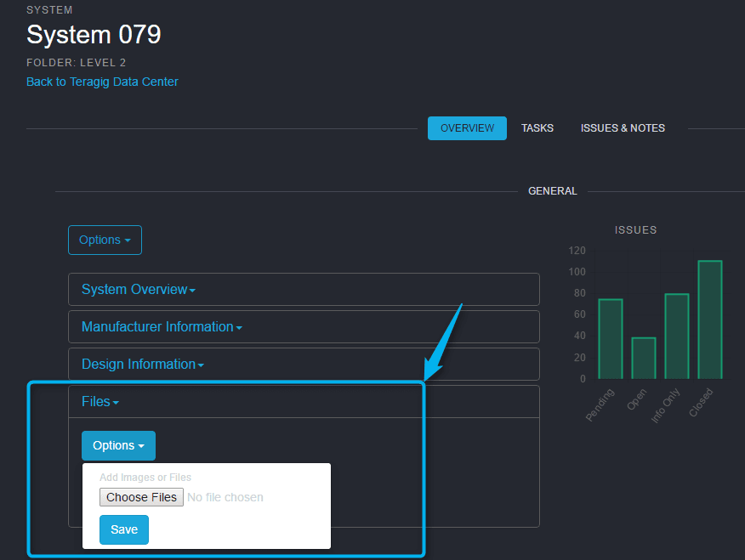Open the Issues & Notes tab
Viewport: 745px width, 560px height.
[x=623, y=128]
